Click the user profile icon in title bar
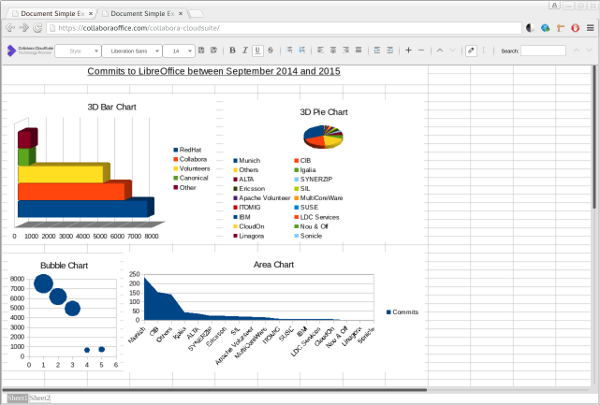This screenshot has height=405, width=600. click(x=554, y=5)
